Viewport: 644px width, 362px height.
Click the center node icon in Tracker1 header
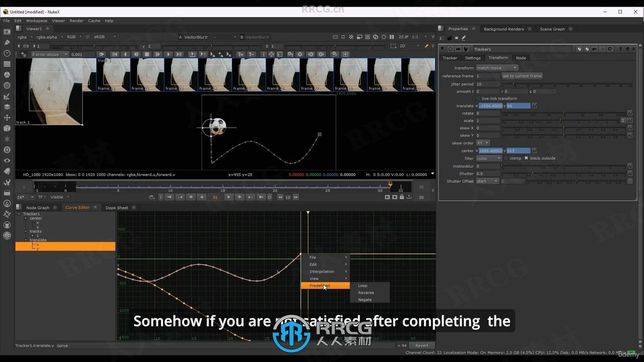(x=450, y=49)
